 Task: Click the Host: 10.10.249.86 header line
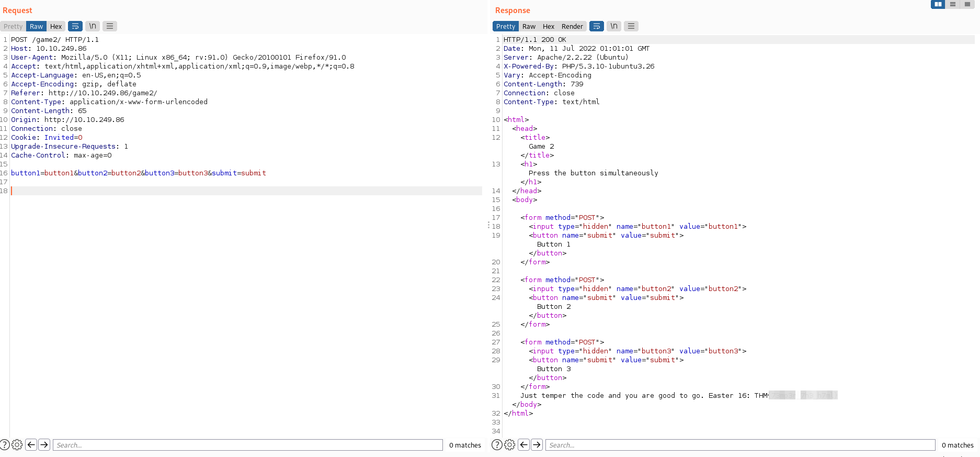click(x=49, y=49)
